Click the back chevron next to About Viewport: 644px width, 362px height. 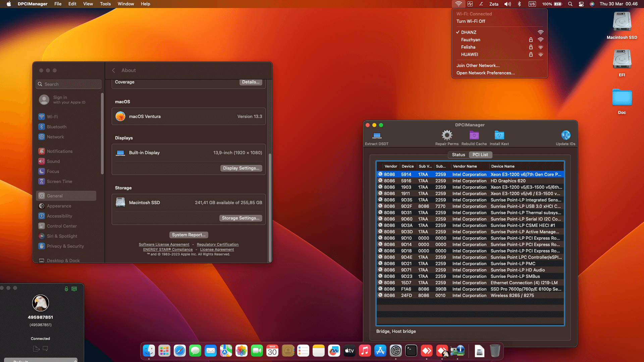(113, 70)
